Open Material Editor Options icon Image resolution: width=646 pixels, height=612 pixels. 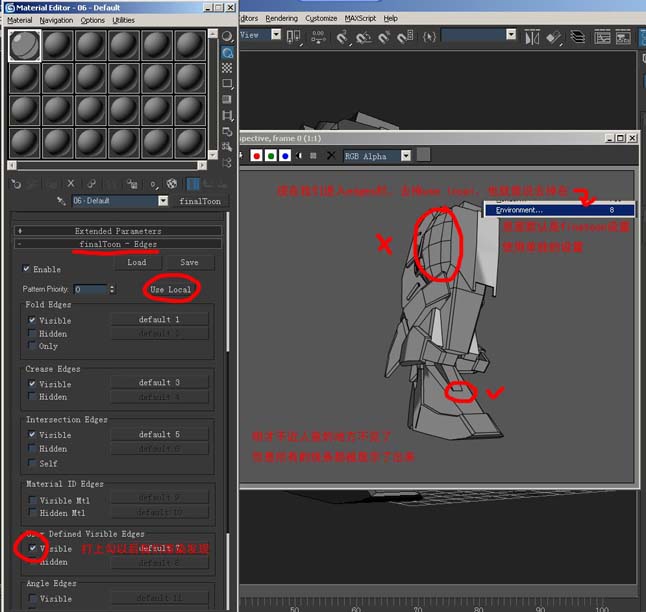(x=227, y=131)
